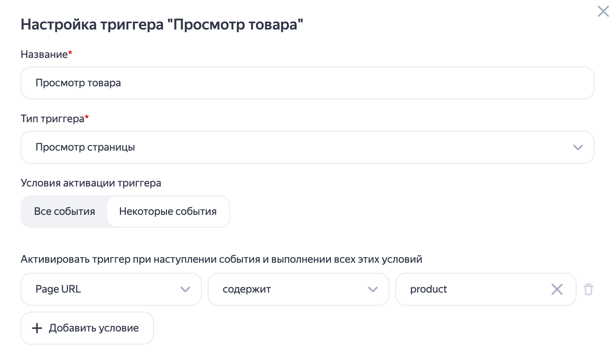
Task: Delete the Page URL condition via trash icon
Action: (x=588, y=289)
